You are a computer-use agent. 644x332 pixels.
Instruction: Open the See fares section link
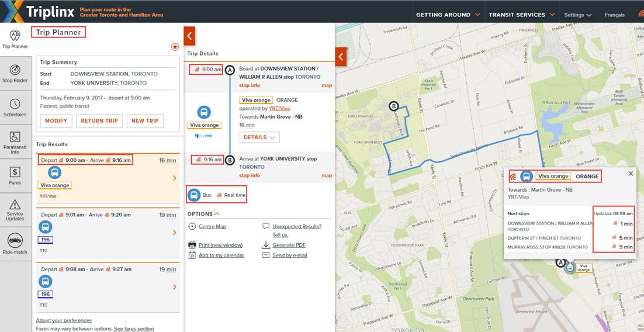(134, 328)
